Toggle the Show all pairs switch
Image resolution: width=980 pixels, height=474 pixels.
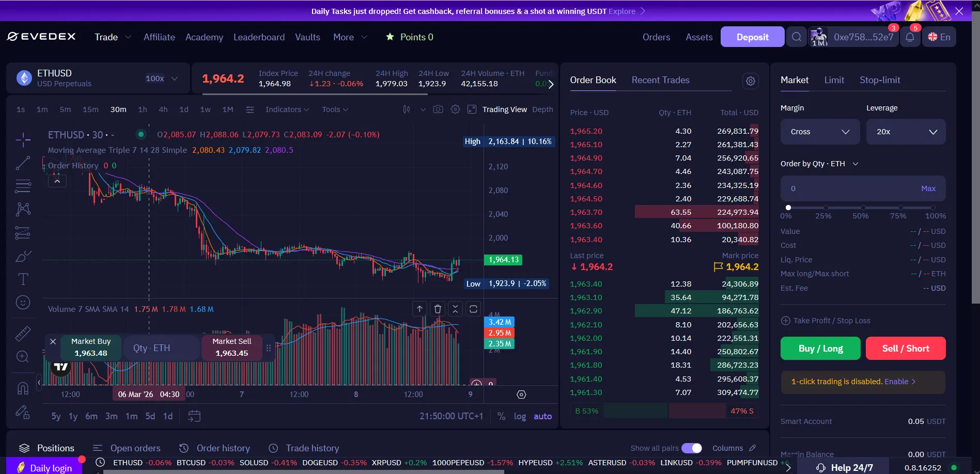(691, 448)
